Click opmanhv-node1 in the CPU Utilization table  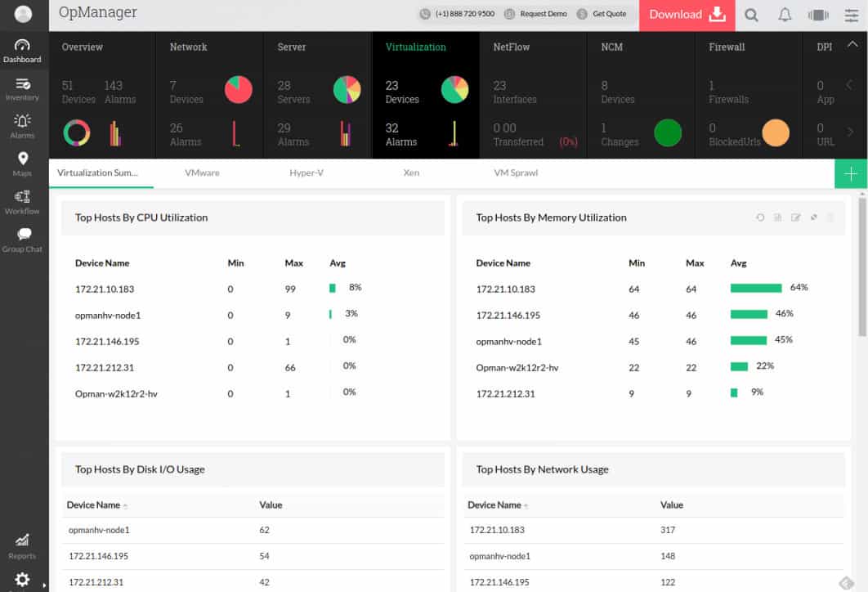pos(108,316)
